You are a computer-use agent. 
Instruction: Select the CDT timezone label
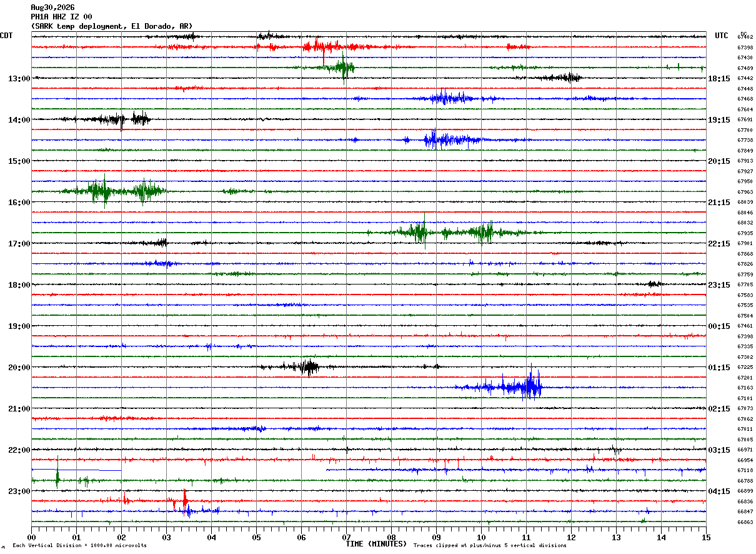pos(7,36)
